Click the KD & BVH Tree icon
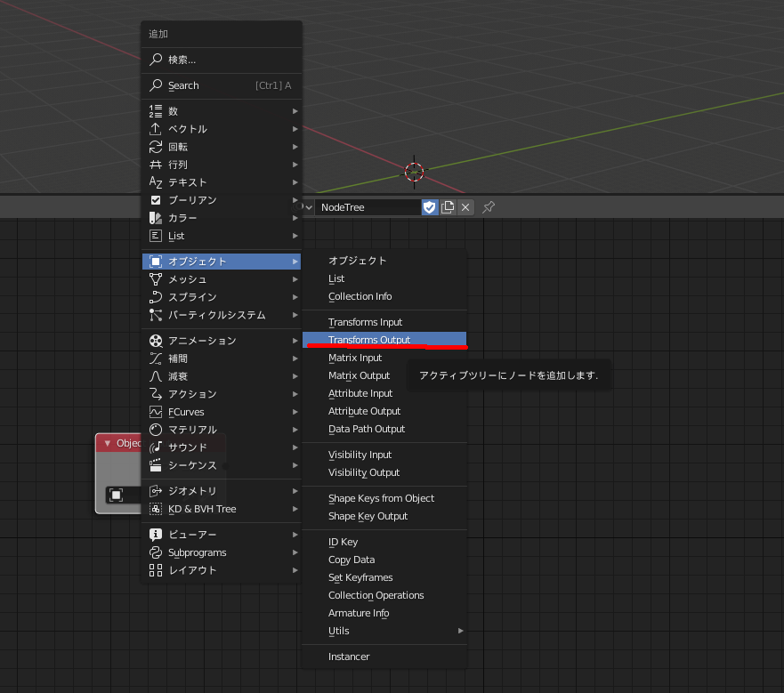Image resolution: width=784 pixels, height=693 pixels. pyautogui.click(x=156, y=509)
